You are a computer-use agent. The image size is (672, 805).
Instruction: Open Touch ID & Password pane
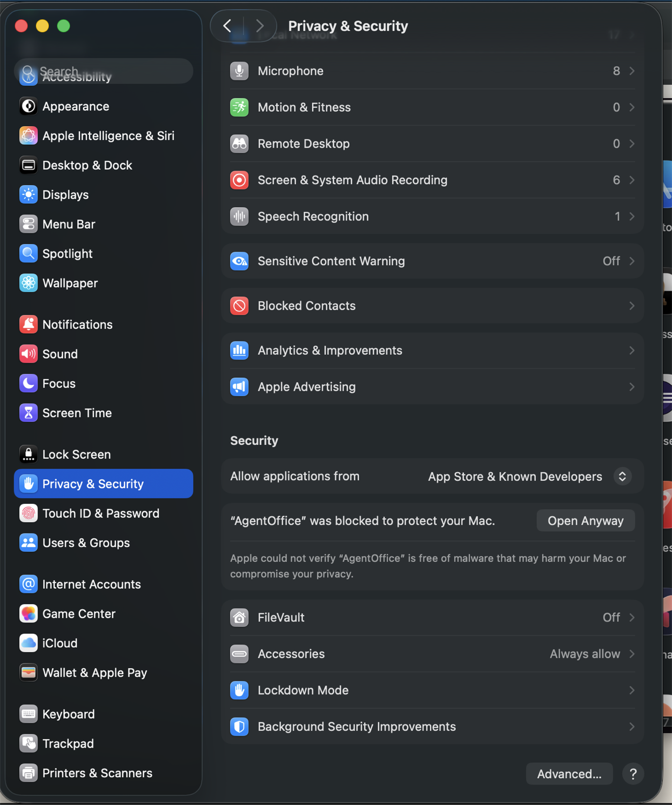pos(104,514)
